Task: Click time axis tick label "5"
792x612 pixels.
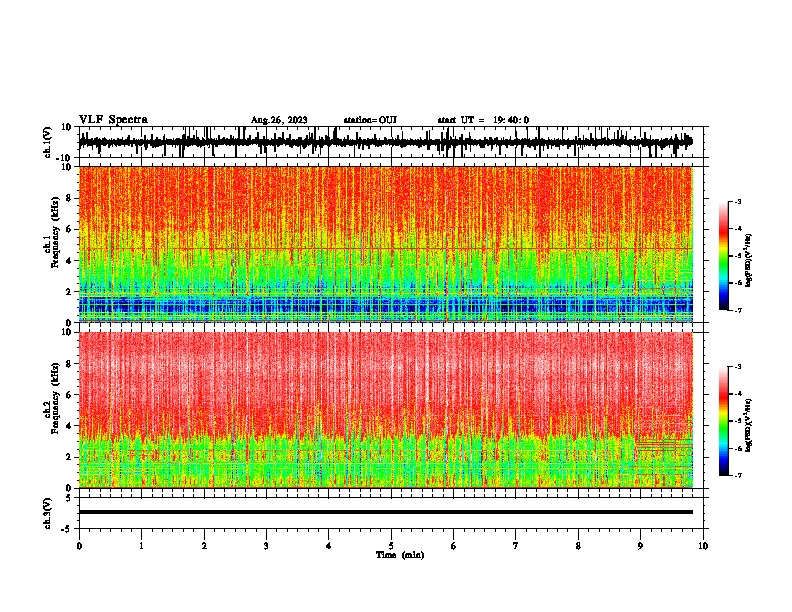Action: [x=391, y=546]
